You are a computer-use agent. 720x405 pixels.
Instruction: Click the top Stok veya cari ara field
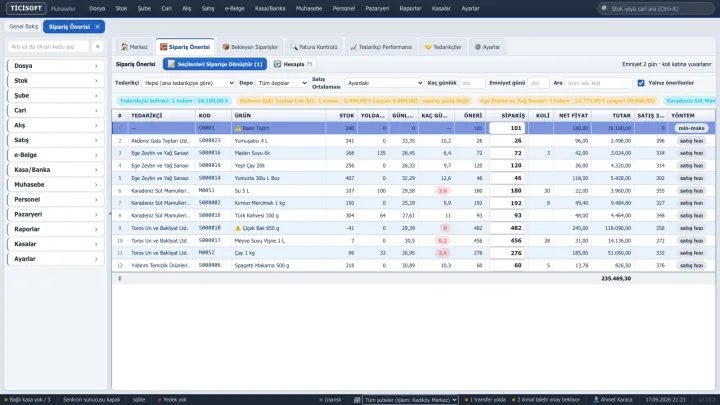click(656, 8)
